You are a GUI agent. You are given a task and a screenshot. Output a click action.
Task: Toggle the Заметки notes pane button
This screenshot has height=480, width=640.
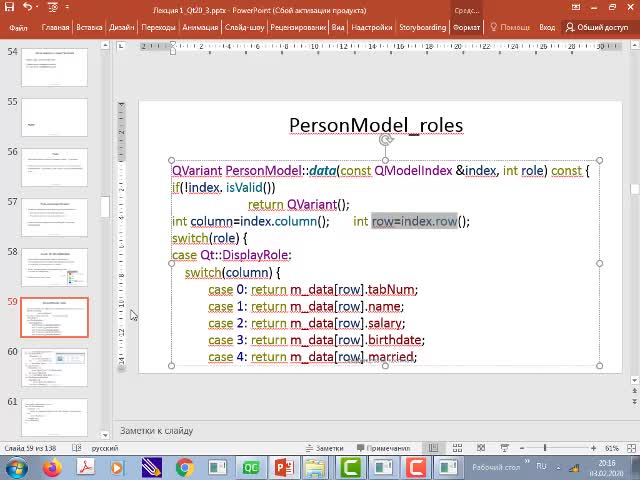coord(325,448)
